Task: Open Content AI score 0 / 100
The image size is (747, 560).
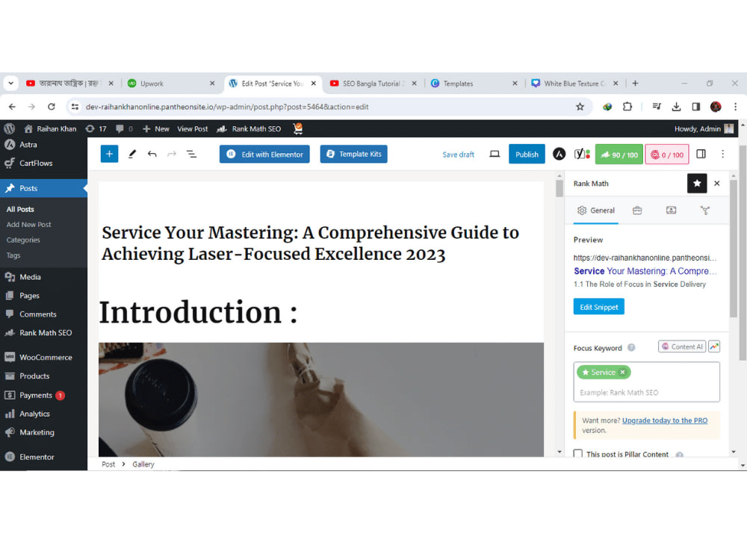Action: coord(666,155)
